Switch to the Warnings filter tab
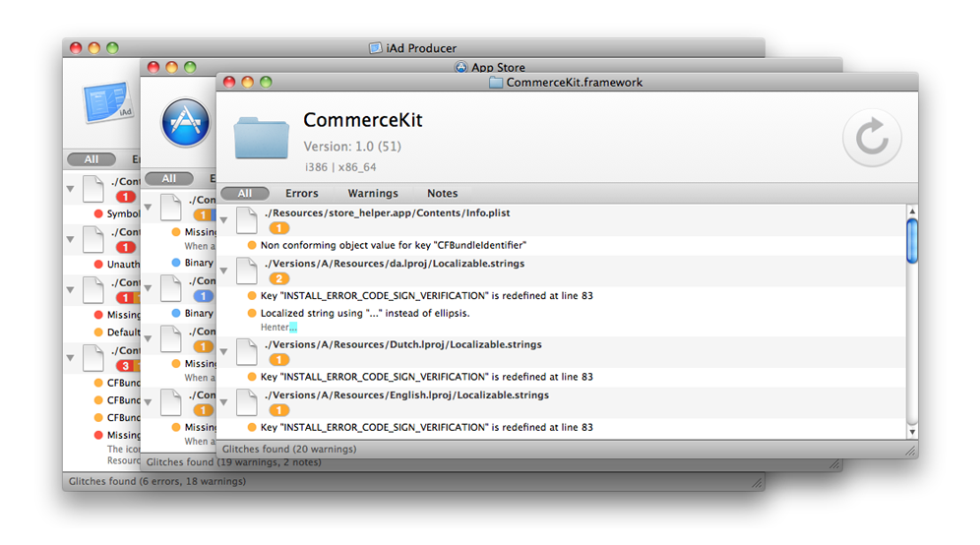 tap(373, 193)
